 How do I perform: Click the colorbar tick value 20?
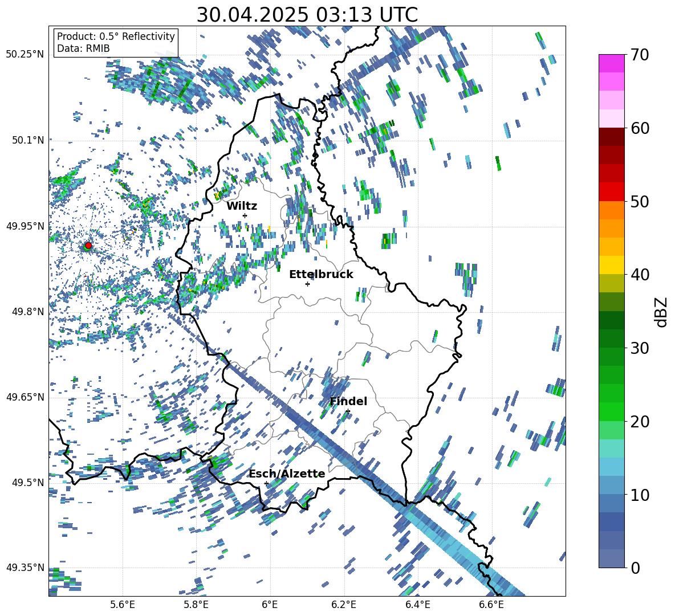[639, 422]
